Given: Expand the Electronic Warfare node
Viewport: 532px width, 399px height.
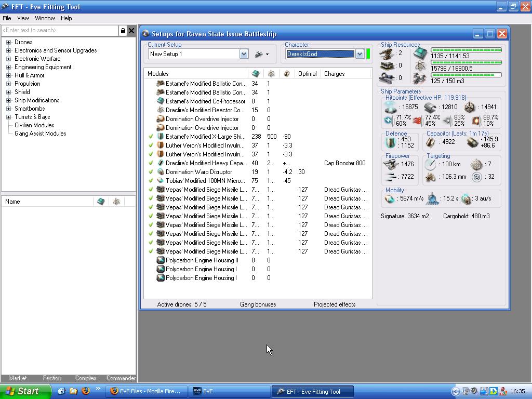Looking at the screenshot, I should pos(8,59).
